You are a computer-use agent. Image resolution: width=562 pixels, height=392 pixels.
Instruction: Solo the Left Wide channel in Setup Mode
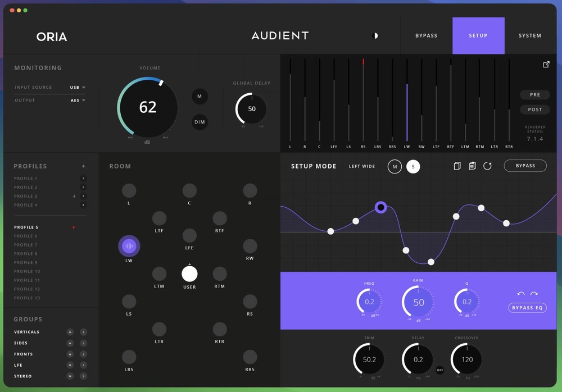[x=413, y=167]
